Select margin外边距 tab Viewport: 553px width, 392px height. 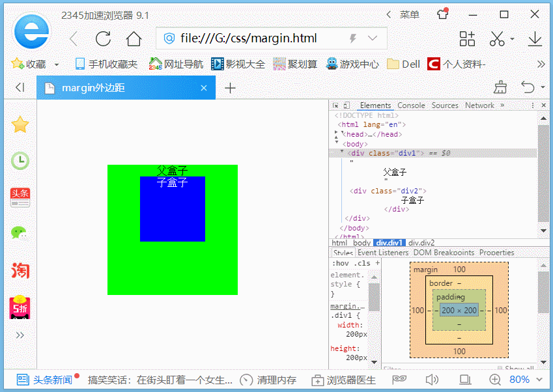pos(126,88)
